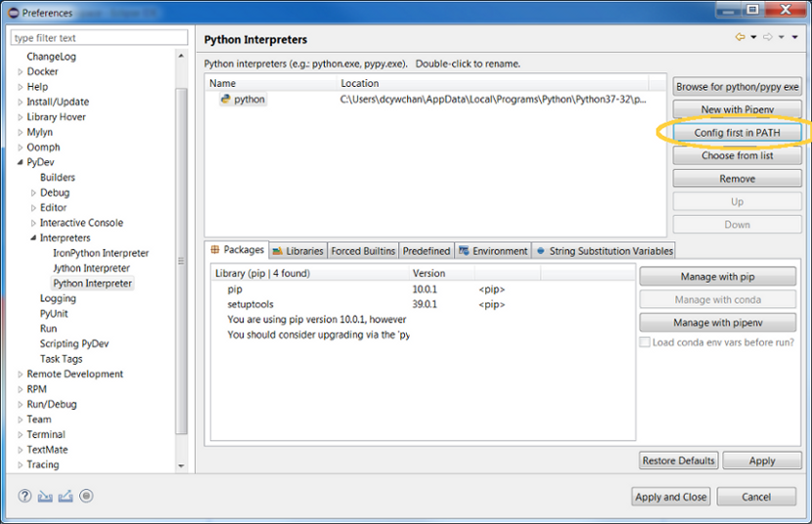Click the yellow Back navigation arrow
The height and width of the screenshot is (524, 812).
click(x=740, y=38)
